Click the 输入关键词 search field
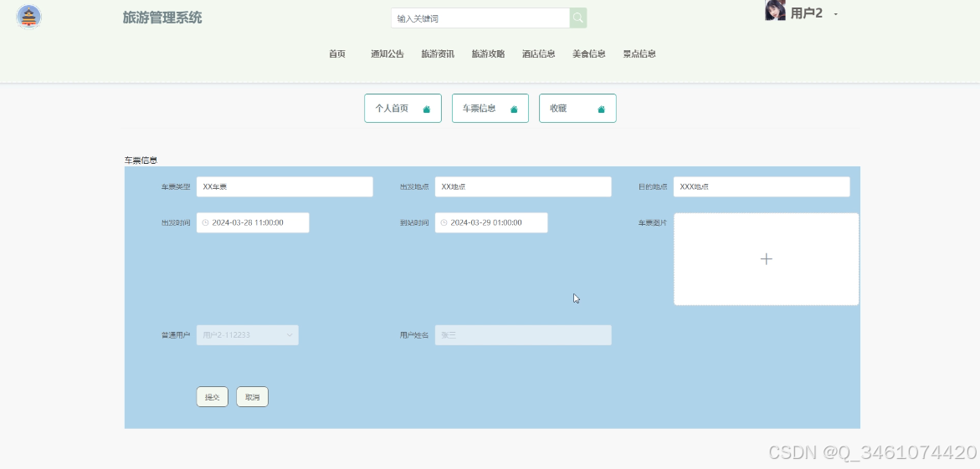This screenshot has width=980, height=469. [x=480, y=18]
